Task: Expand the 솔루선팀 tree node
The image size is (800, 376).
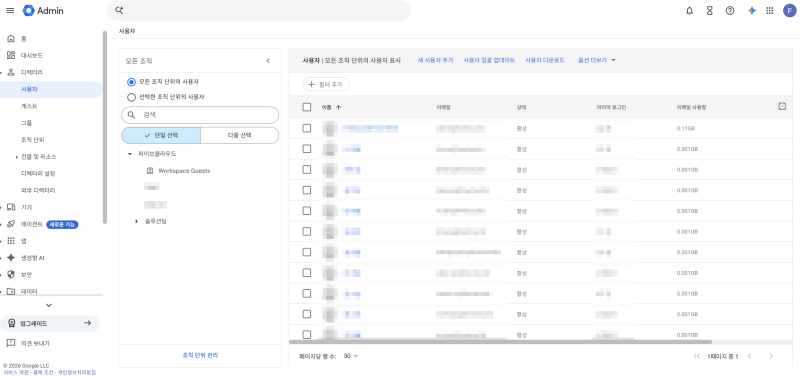Action: (x=136, y=221)
